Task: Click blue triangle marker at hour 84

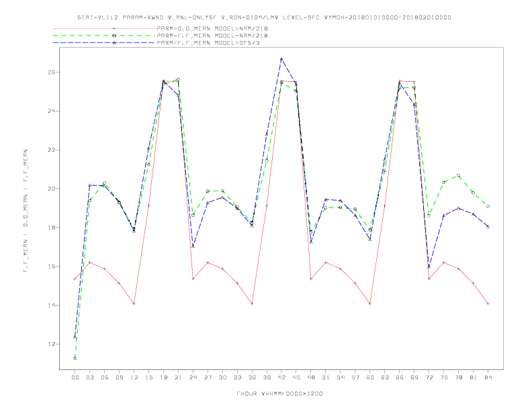Action: coord(488,226)
